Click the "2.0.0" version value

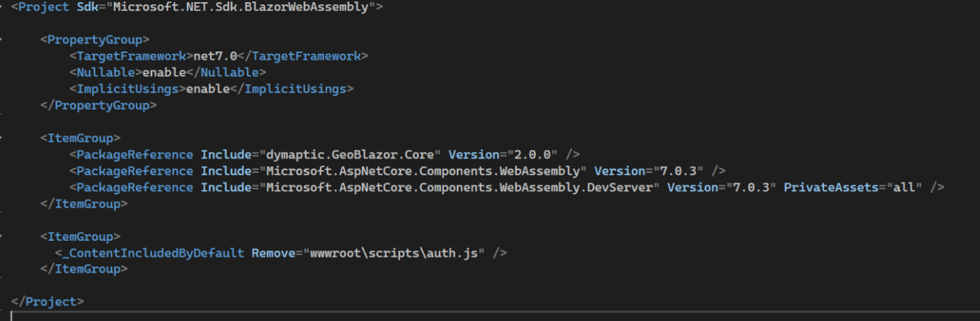point(532,155)
